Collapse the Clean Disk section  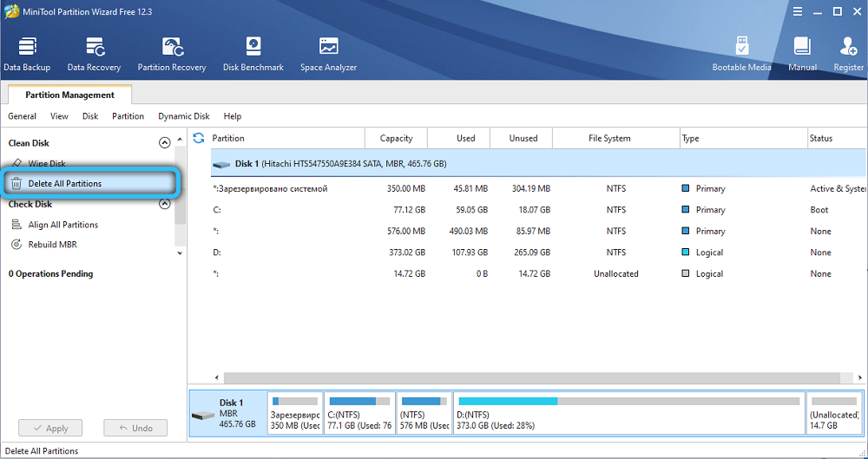pyautogui.click(x=164, y=143)
